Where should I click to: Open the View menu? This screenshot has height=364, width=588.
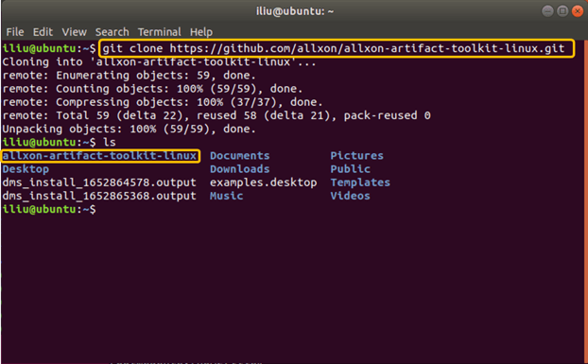pos(75,32)
